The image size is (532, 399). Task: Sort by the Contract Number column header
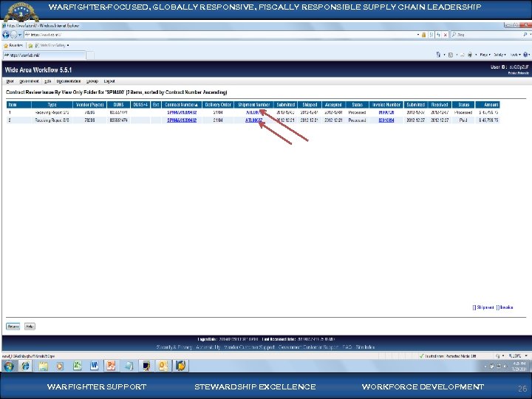point(182,104)
